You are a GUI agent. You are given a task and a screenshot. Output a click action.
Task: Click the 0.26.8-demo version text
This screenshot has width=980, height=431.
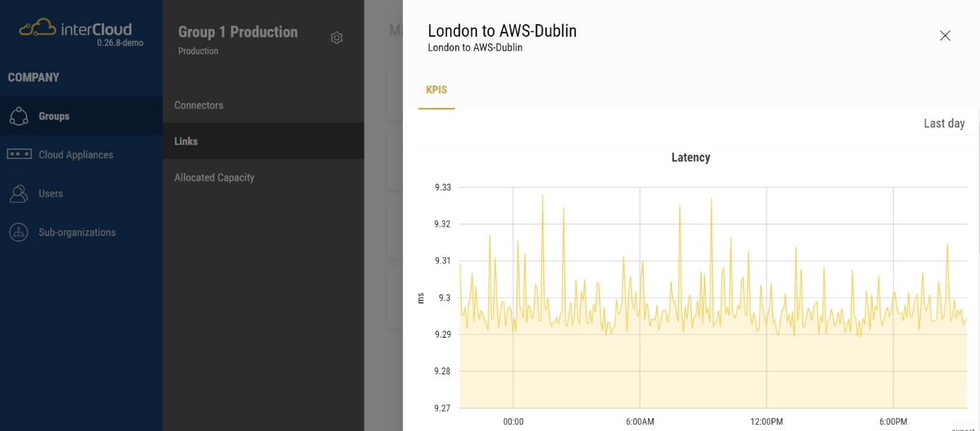(x=120, y=43)
